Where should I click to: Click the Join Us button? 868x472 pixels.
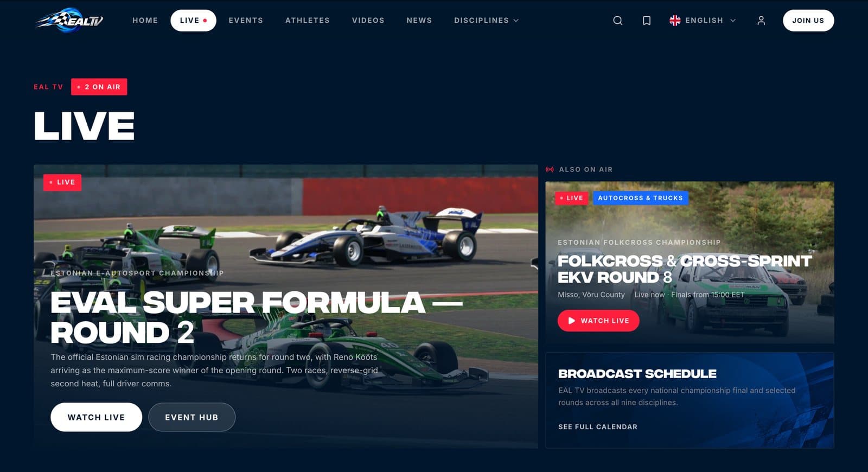tap(808, 21)
